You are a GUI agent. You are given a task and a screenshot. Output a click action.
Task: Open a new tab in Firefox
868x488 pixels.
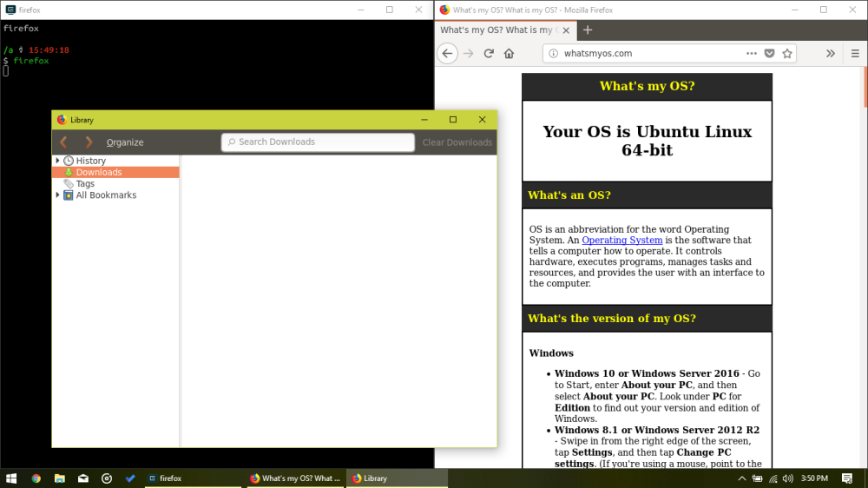point(588,30)
